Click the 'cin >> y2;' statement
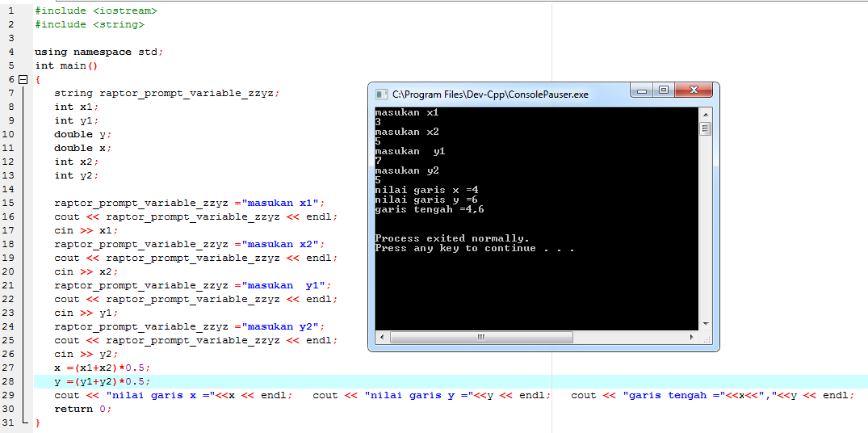The width and height of the screenshot is (868, 433). [86, 355]
